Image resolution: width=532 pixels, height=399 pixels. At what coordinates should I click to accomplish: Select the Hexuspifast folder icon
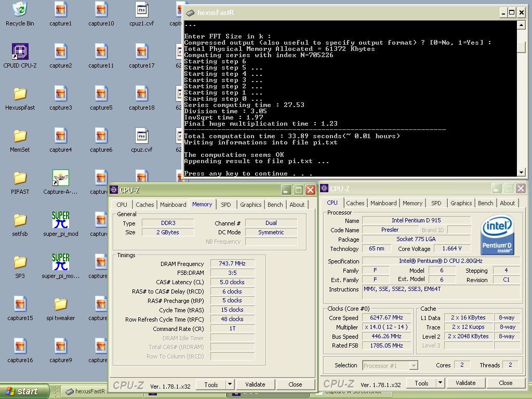(x=20, y=94)
